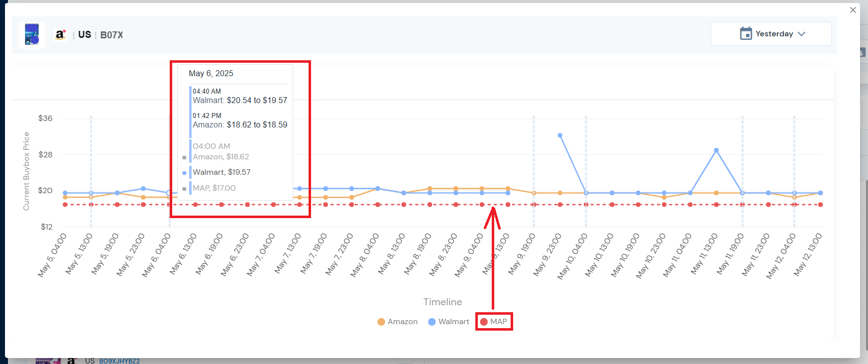Open the Yesterday date range dropdown
868x364 pixels.
tap(771, 34)
